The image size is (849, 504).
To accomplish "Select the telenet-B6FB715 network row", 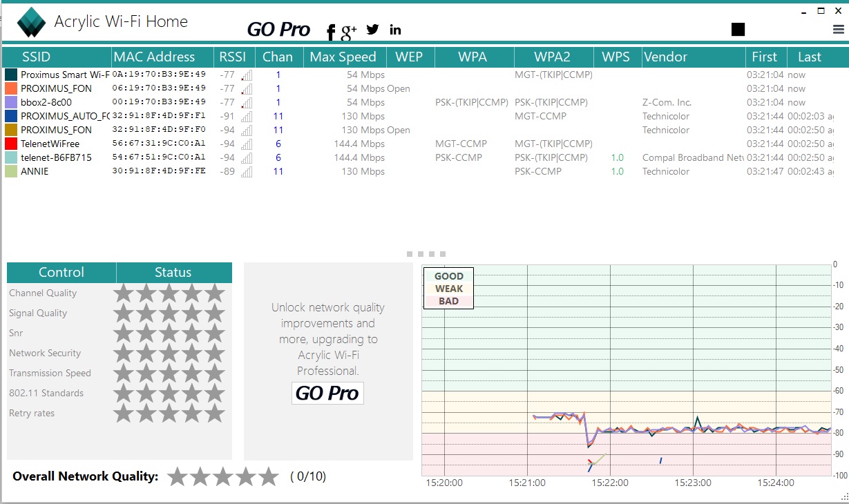I will (424, 157).
